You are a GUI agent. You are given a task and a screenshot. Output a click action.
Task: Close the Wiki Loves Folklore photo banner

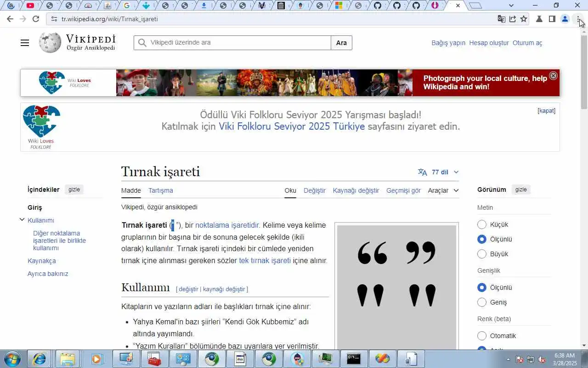(554, 76)
